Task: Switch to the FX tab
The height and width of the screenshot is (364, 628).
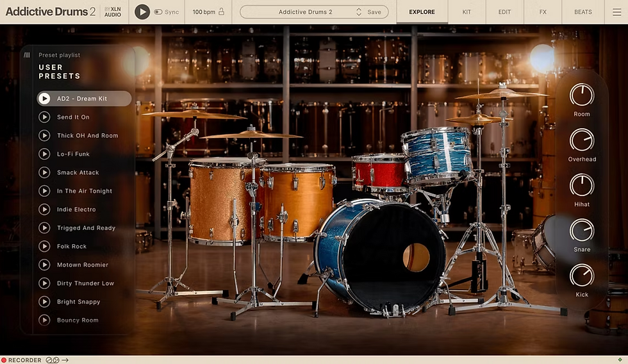Action: [543, 12]
